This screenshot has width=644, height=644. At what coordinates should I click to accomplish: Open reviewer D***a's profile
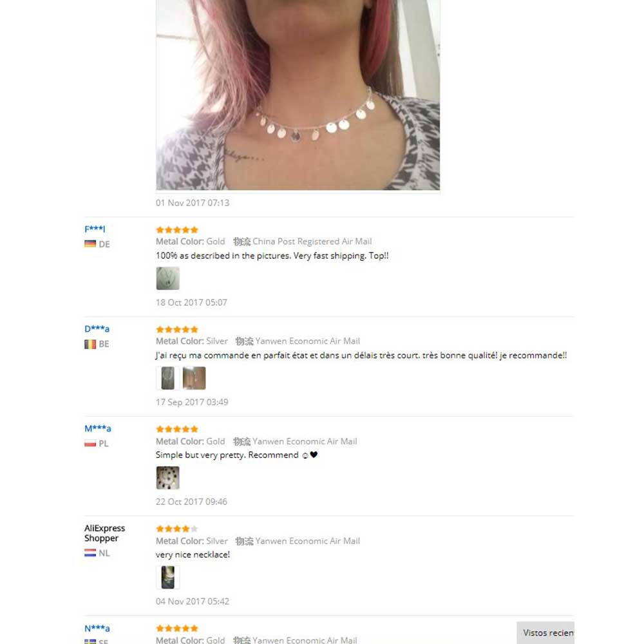pyautogui.click(x=97, y=328)
